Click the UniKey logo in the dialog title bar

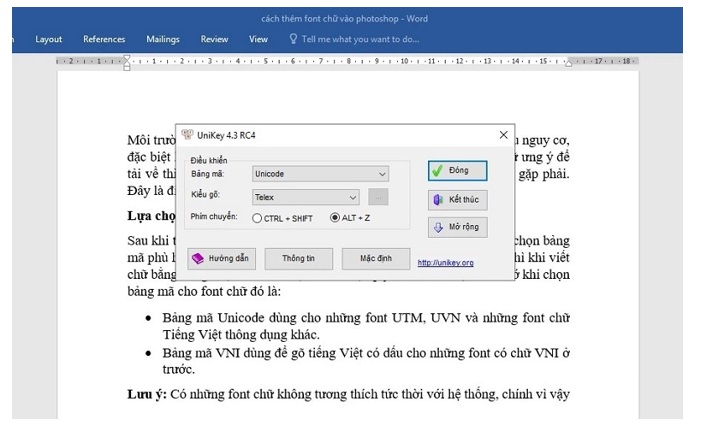pos(186,135)
